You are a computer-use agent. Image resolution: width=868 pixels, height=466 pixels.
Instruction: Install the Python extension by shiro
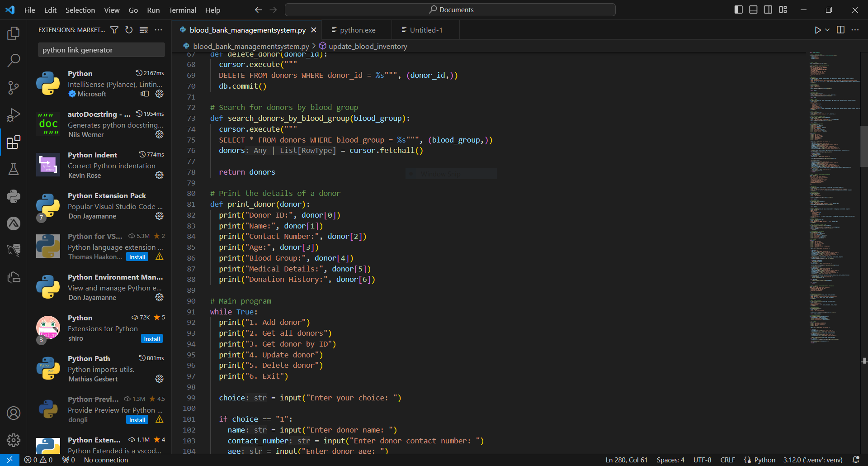pos(152,339)
